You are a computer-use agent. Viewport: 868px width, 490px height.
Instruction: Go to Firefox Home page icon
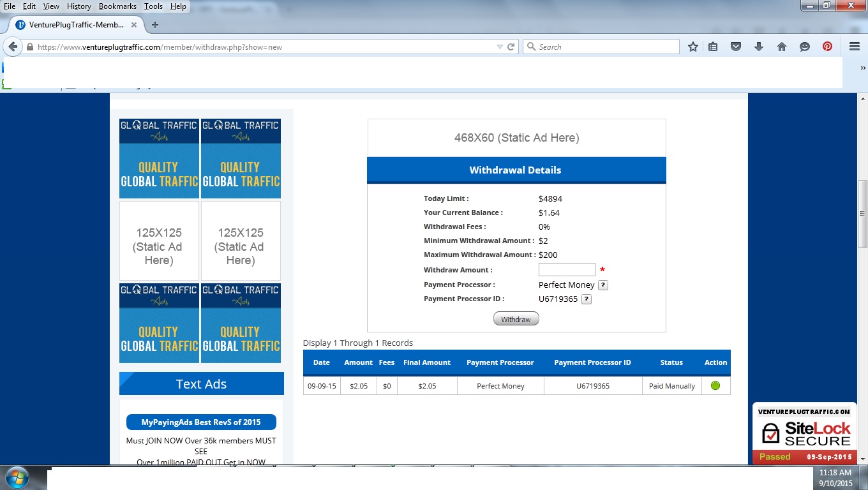click(782, 47)
